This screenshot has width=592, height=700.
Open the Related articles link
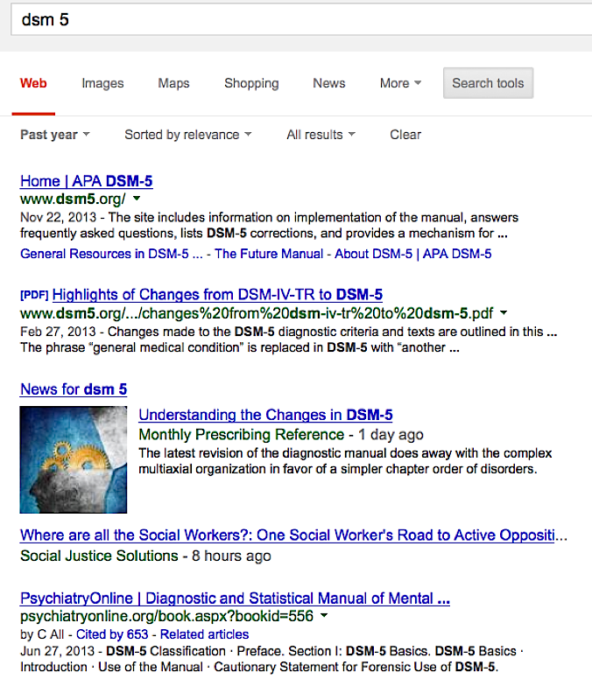(204, 634)
